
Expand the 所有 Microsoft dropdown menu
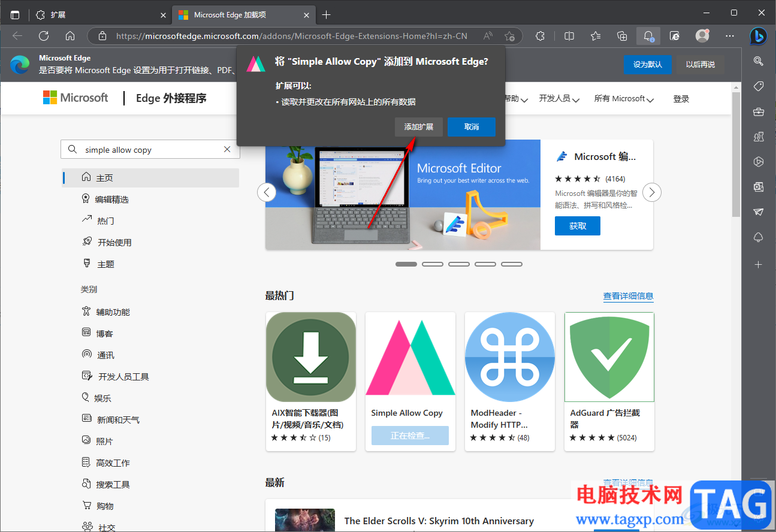[624, 99]
